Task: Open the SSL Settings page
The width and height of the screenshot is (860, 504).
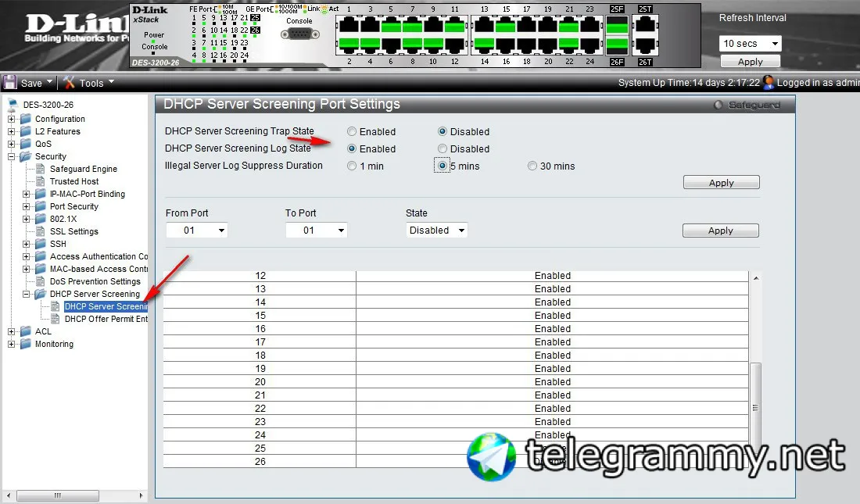Action: [x=74, y=231]
